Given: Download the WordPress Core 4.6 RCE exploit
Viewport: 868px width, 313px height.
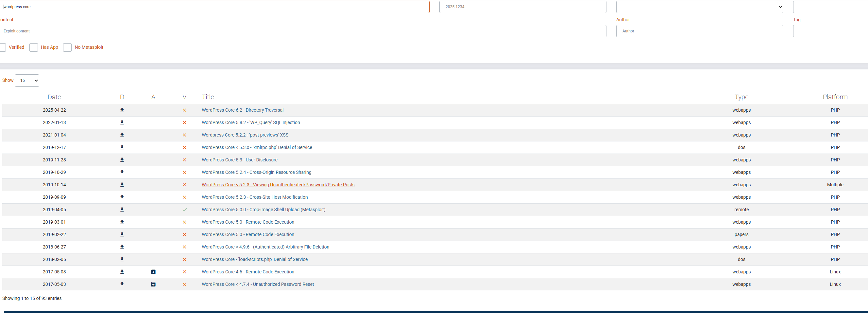Looking at the screenshot, I should (122, 272).
